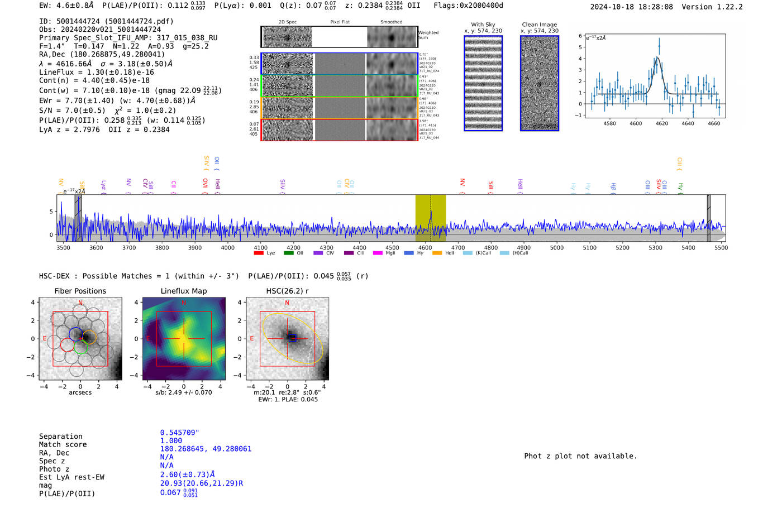This screenshot has height=532, width=782.
Task: Open the Gaussian line fit plot
Action: [x=655, y=76]
